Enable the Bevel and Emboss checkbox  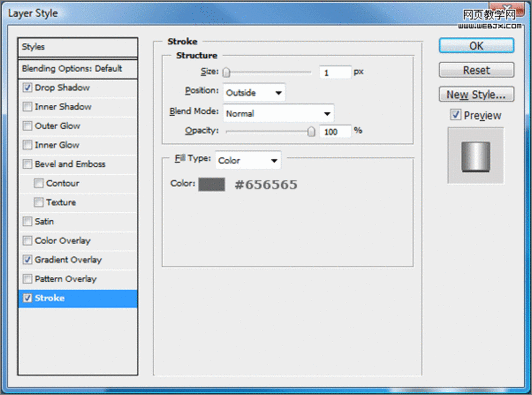click(27, 164)
